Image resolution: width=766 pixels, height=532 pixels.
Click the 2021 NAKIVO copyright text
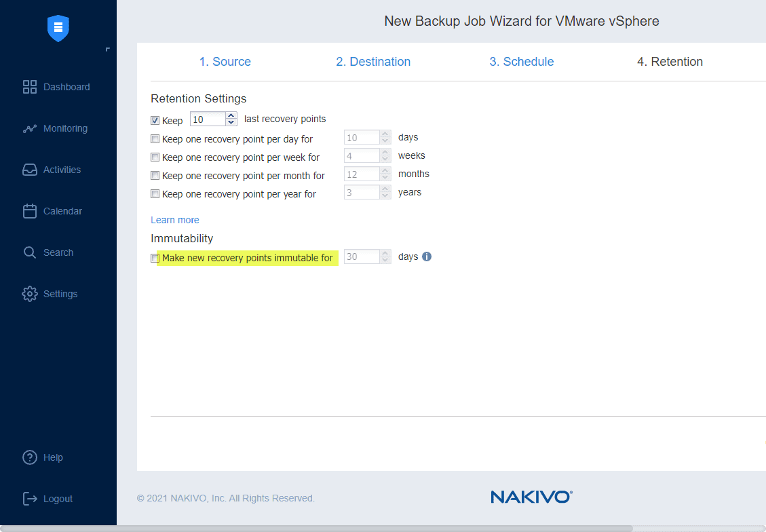[x=226, y=498]
